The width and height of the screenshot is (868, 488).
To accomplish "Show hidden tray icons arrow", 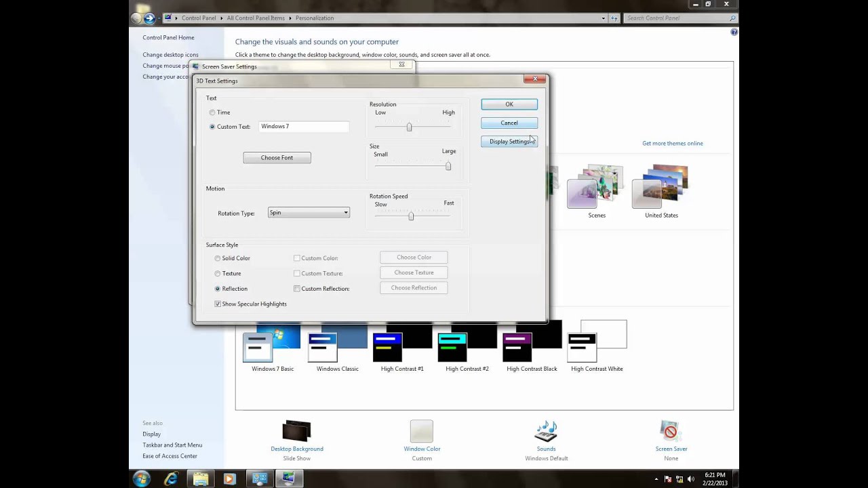I will pos(656,479).
